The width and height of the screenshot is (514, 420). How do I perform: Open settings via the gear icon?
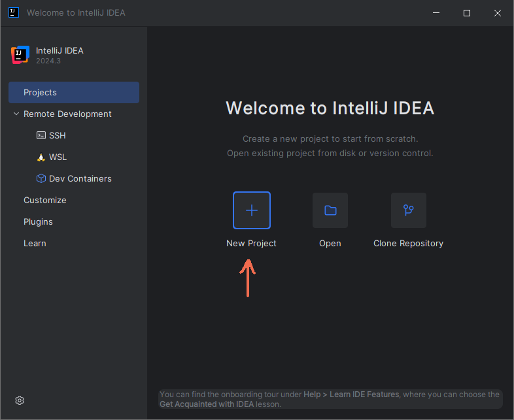tap(20, 400)
